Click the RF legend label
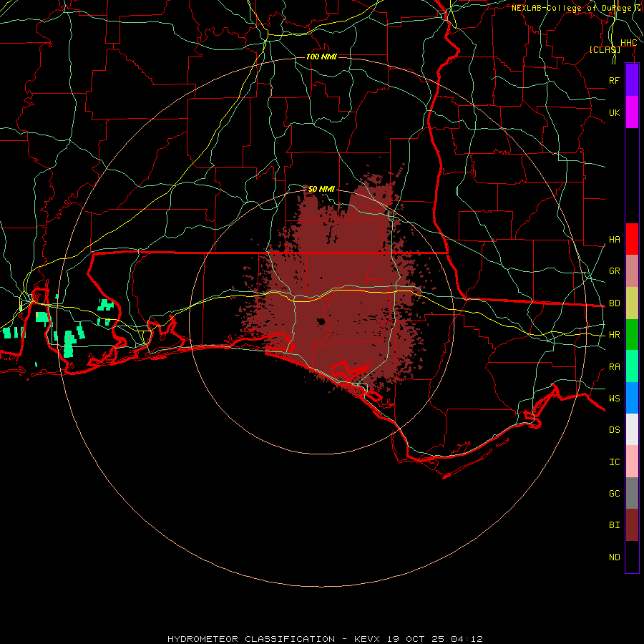Screen dimensions: 644x644 [615, 80]
